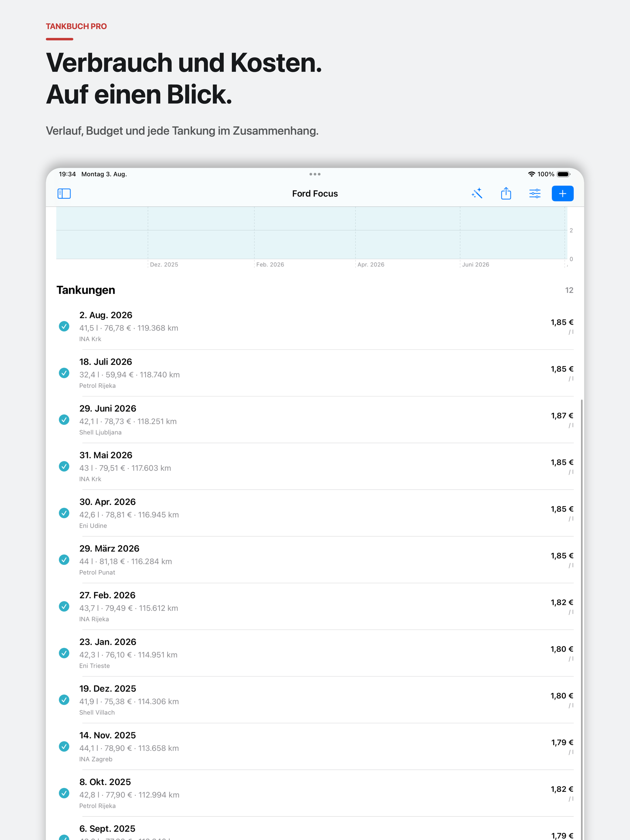Select the 30. Apr. 2026 date heading
Viewport: 630px width, 840px height.
pyautogui.click(x=107, y=502)
